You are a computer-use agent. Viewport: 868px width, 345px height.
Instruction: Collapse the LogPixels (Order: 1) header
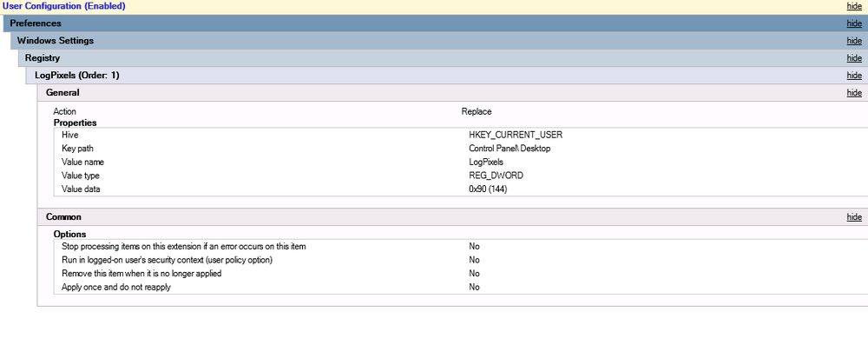click(x=447, y=75)
